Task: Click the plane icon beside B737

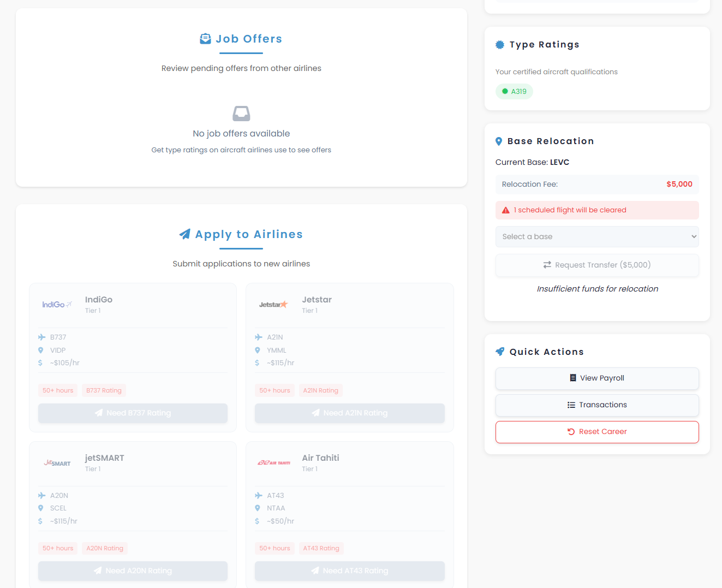Action: point(41,337)
